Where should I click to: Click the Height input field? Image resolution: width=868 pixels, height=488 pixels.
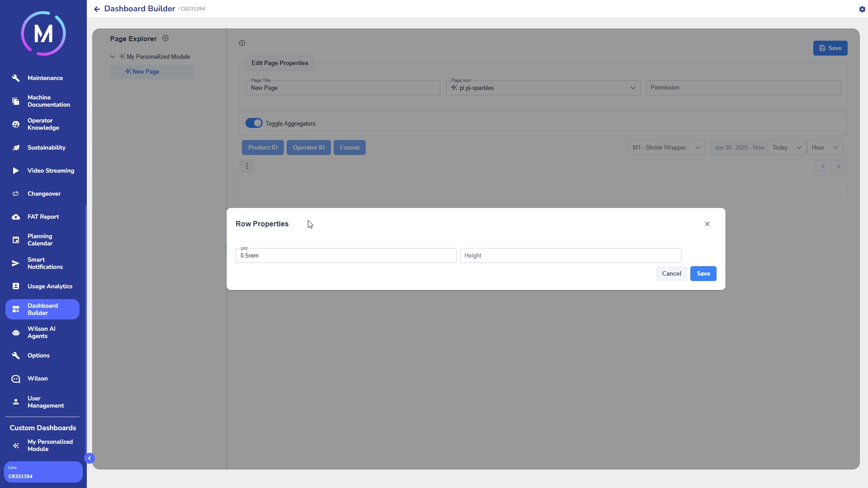tap(571, 256)
